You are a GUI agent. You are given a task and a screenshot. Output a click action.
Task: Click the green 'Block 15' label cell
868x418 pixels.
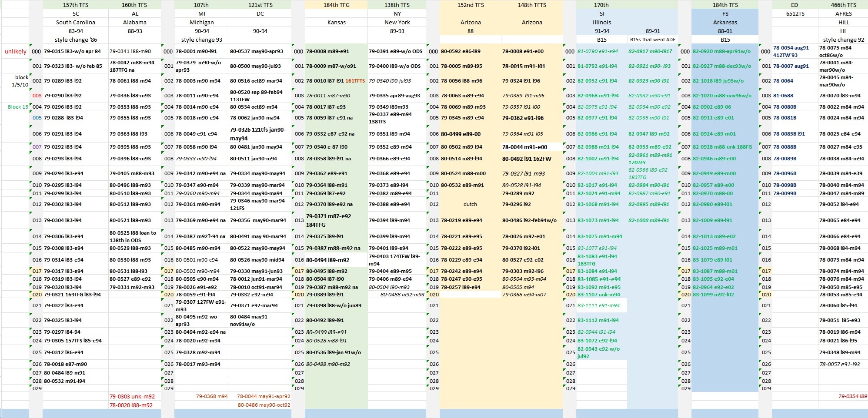18,107
